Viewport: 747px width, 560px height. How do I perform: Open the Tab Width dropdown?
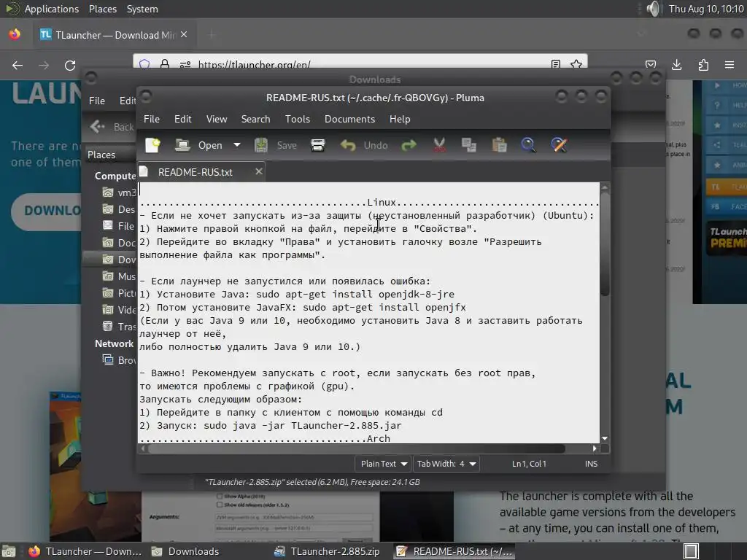[446, 464]
